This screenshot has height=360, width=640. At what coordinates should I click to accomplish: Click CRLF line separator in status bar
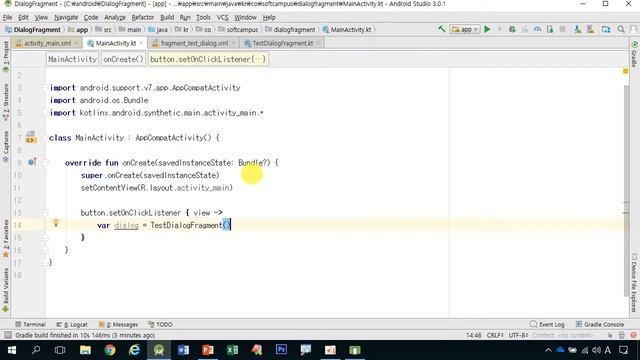(x=495, y=335)
